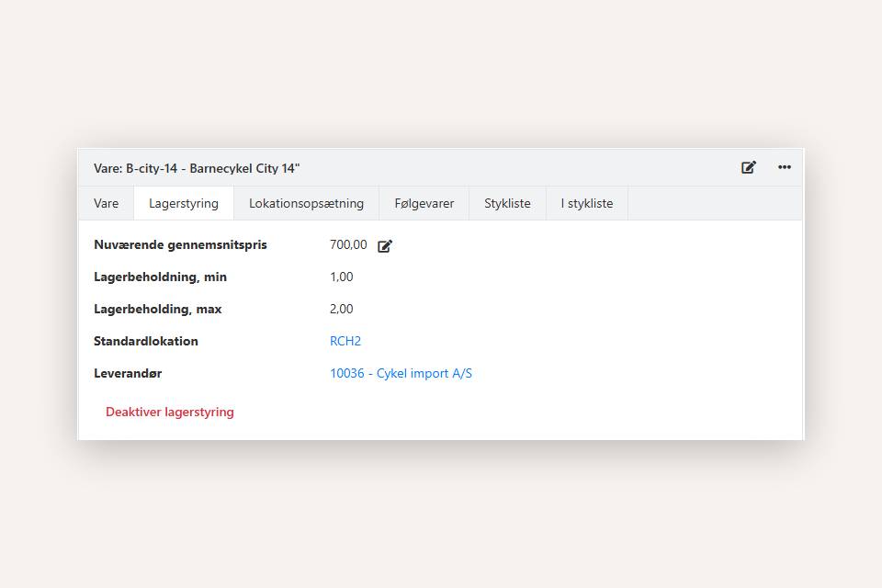Select the minimum stock value 1,00

coord(341,277)
